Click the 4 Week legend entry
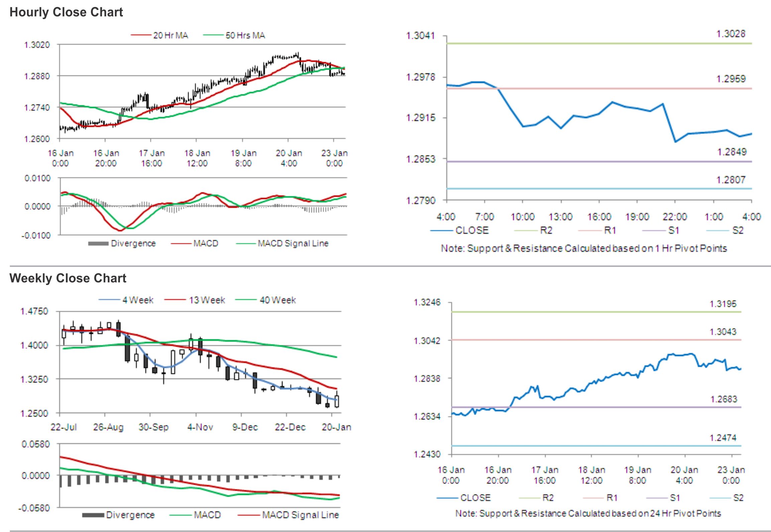This screenshot has height=532, width=771. 126,300
